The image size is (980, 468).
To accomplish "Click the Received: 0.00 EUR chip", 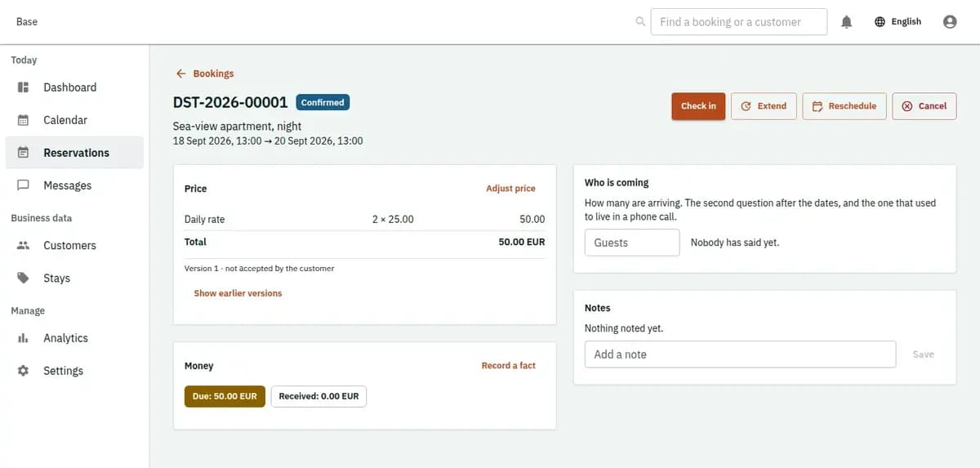I will 318,396.
